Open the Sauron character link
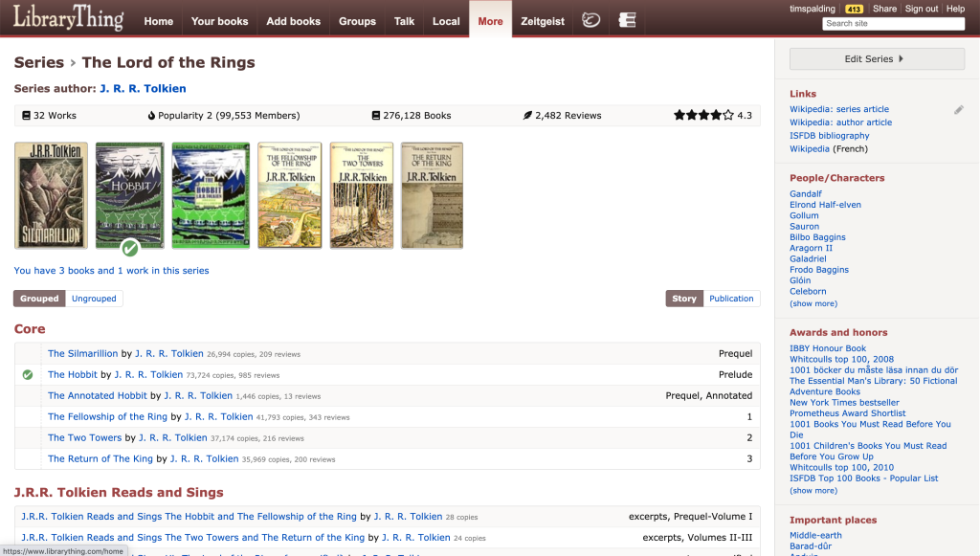Screen dimensions: 980x556 pyautogui.click(x=804, y=226)
